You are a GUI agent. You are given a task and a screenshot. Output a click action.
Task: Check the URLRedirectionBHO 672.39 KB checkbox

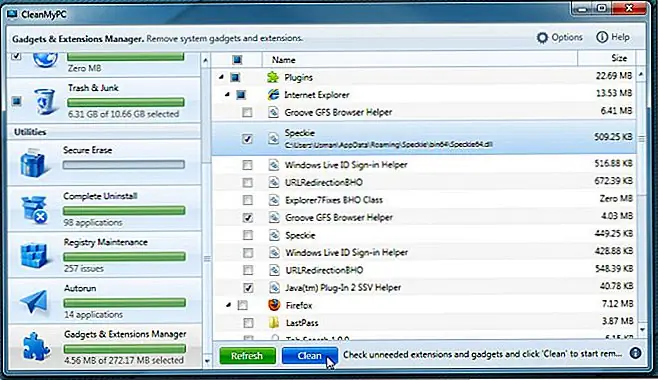coord(248,182)
